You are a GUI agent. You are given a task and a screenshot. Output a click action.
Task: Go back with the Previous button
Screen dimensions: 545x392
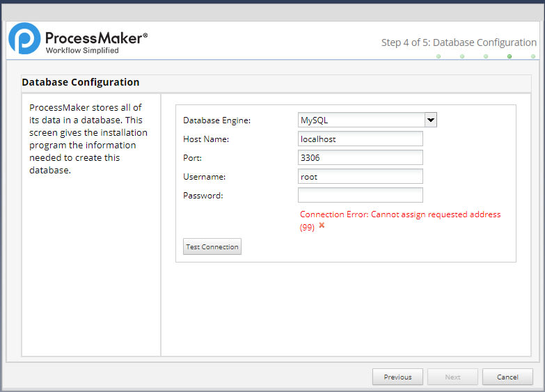tap(397, 377)
